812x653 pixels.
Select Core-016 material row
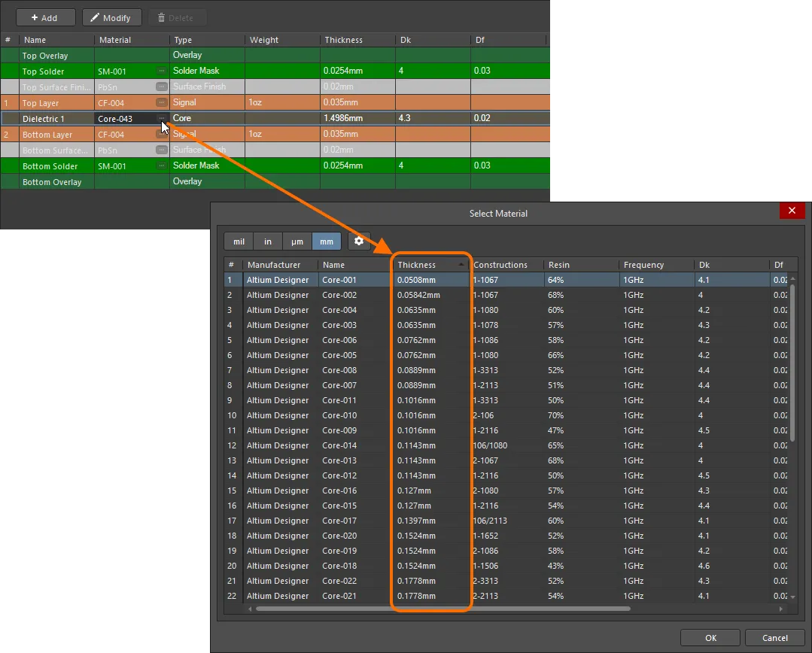point(506,491)
